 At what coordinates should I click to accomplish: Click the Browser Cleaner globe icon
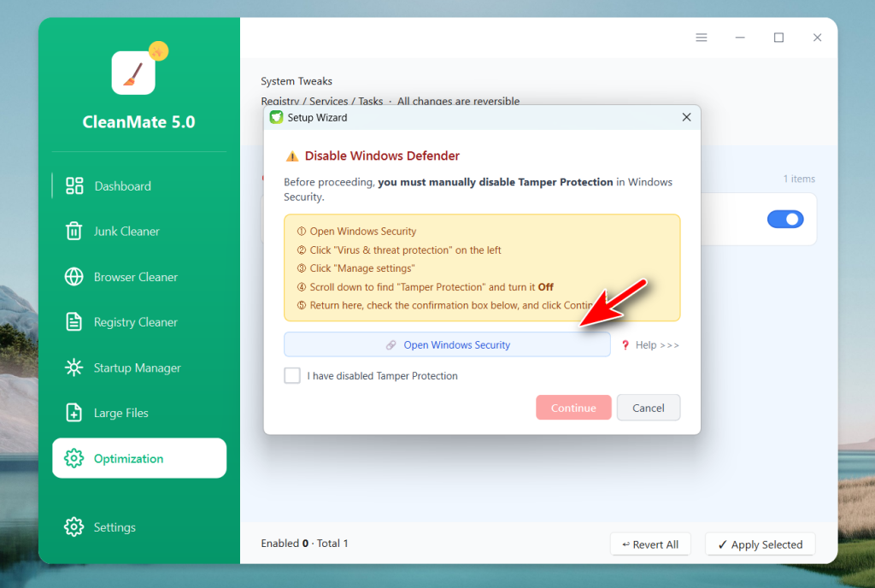(x=74, y=277)
